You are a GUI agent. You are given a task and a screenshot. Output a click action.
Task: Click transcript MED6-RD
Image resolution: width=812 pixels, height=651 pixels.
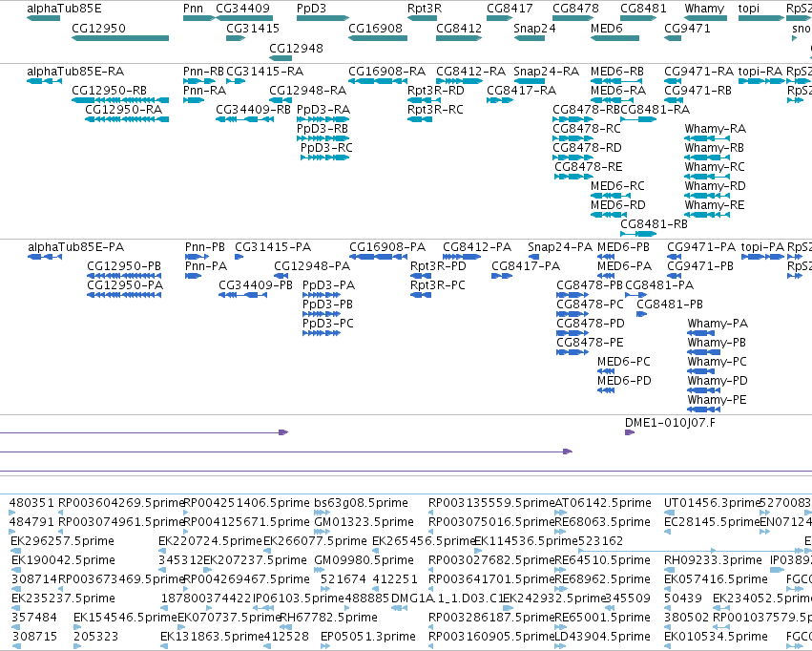pyautogui.click(x=618, y=205)
